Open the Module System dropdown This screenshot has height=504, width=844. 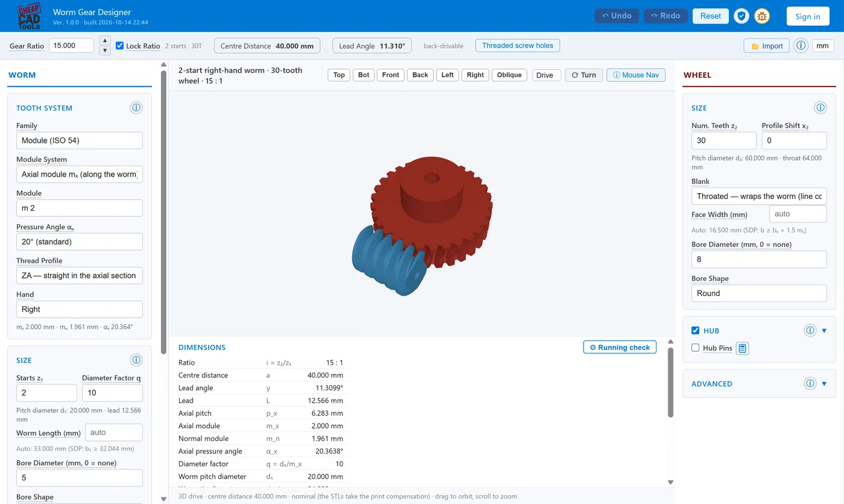(80, 174)
